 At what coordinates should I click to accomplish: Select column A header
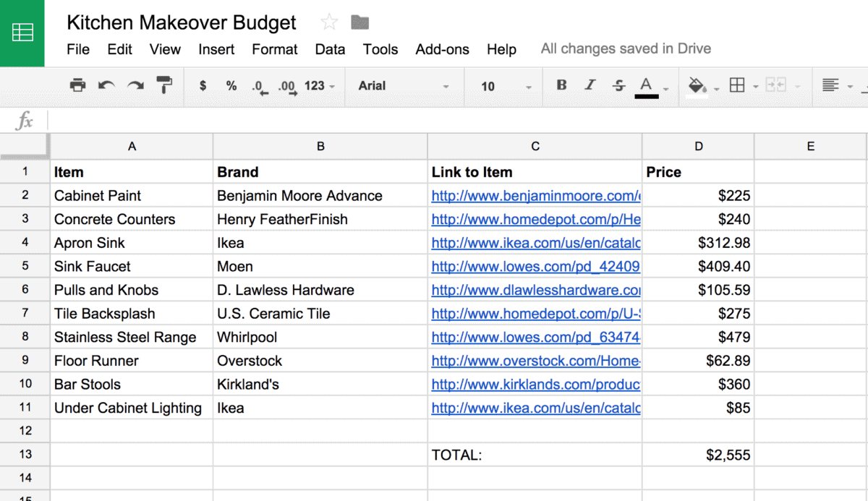(132, 146)
